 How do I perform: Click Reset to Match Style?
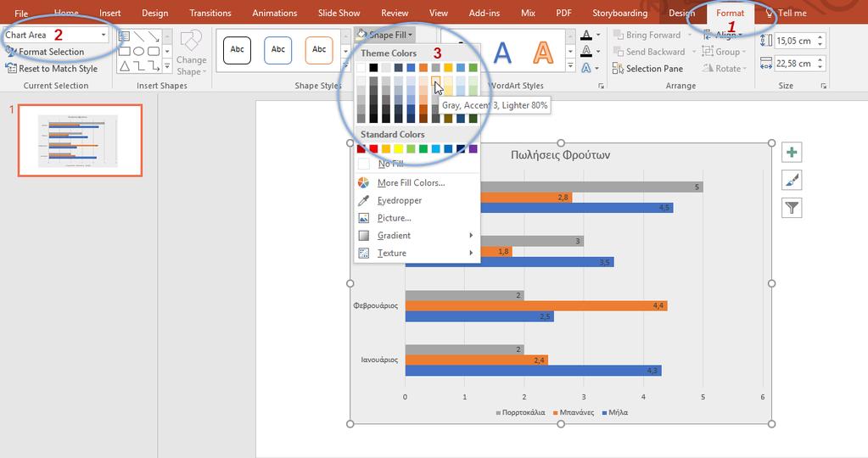point(52,69)
